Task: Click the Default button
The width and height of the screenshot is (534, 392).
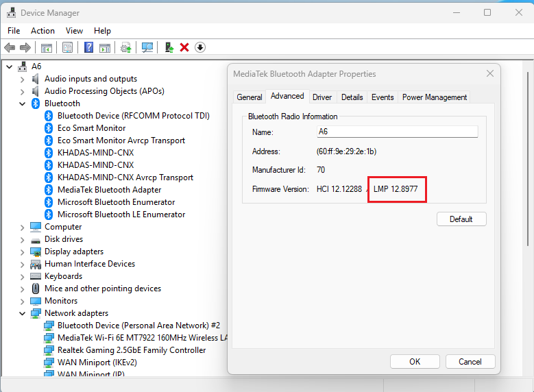Action: [461, 219]
